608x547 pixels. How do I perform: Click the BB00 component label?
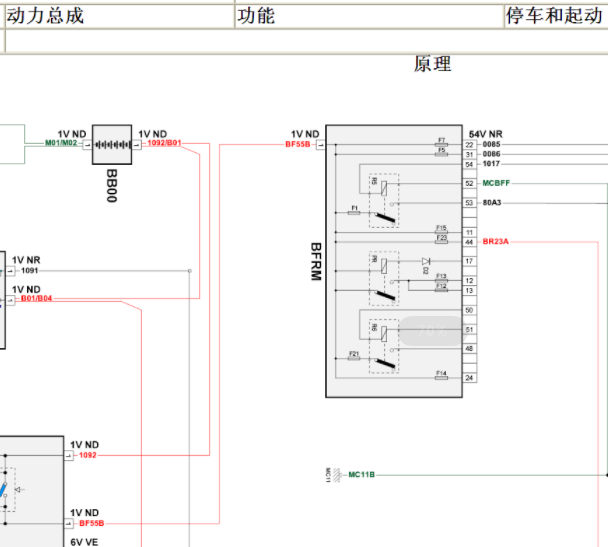(x=112, y=186)
